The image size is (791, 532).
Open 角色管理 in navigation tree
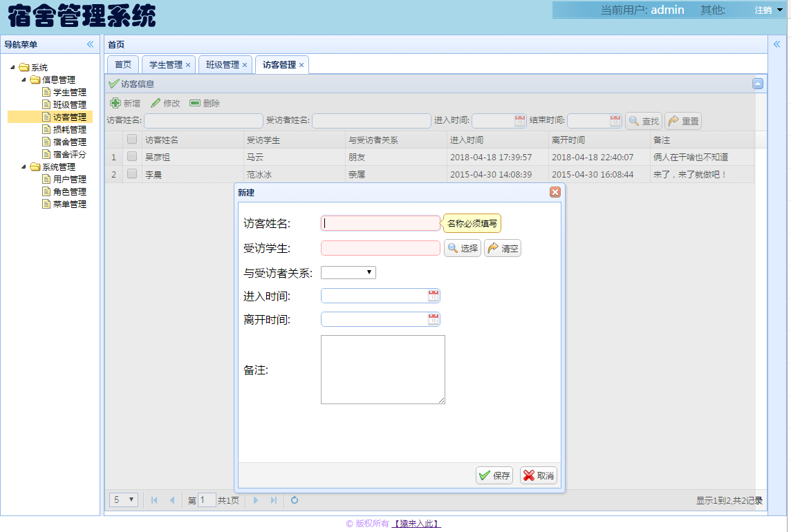70,191
